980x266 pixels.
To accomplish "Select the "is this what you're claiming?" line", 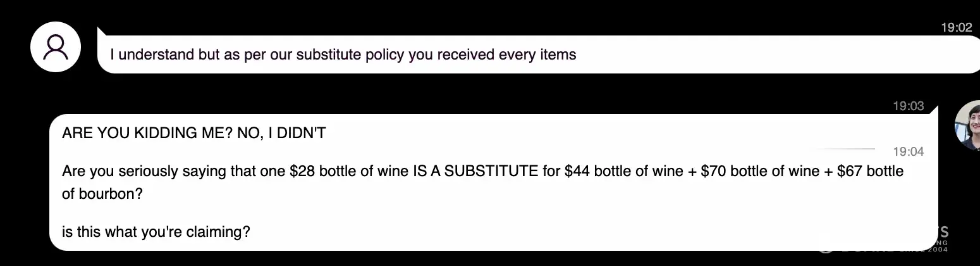I will (156, 232).
